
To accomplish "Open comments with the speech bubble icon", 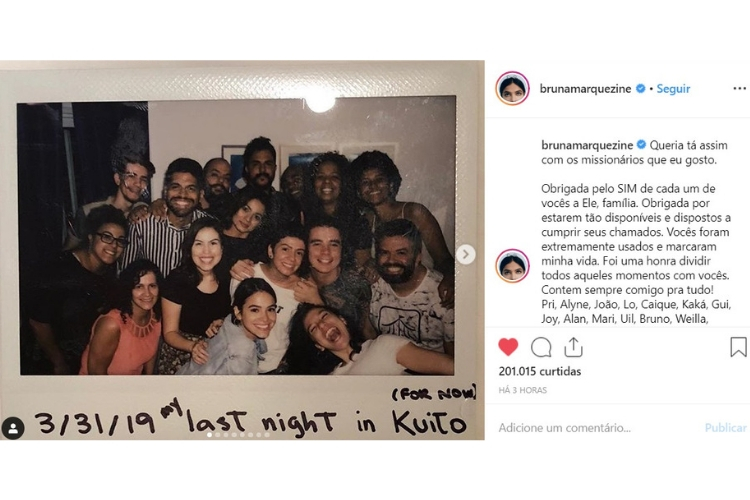I will (541, 347).
